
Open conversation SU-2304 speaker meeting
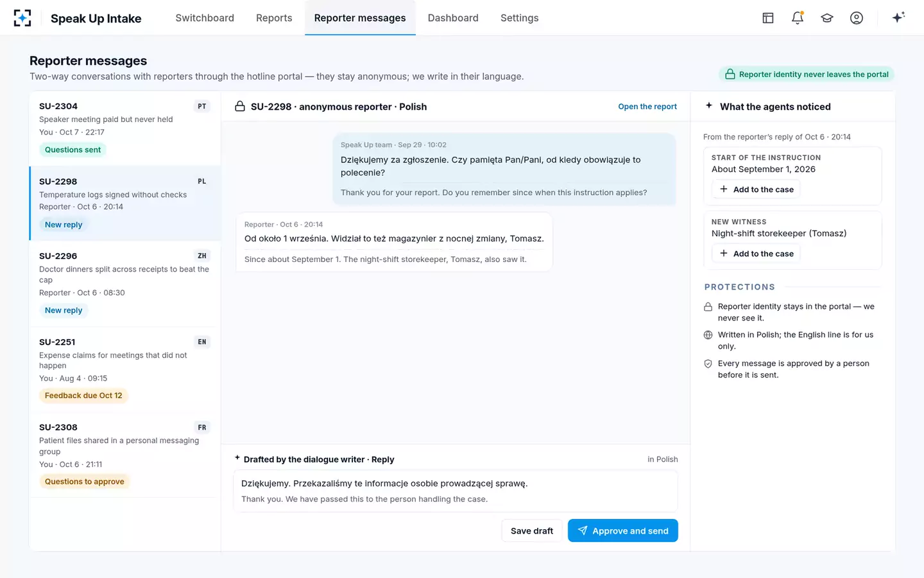tap(125, 128)
